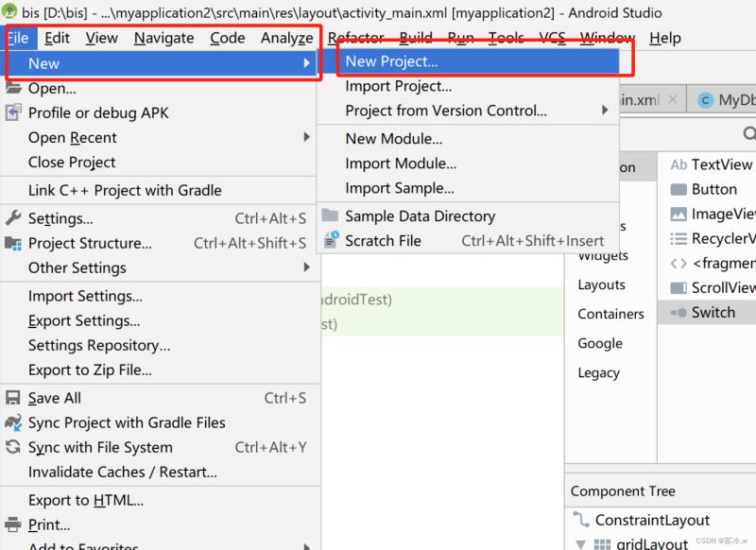Screen dimensions: 756x550
Task: Expand the New submenu arrow
Action: 306,62
